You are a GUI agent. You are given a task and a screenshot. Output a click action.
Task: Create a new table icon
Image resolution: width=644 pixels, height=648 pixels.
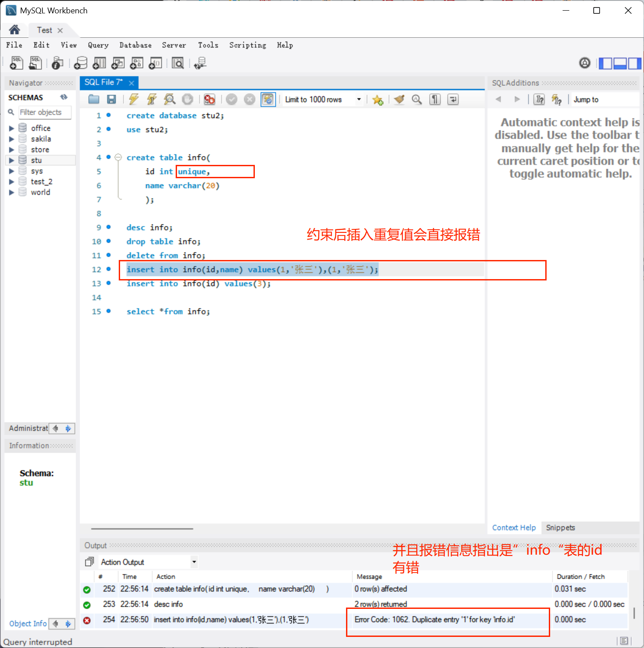click(99, 63)
